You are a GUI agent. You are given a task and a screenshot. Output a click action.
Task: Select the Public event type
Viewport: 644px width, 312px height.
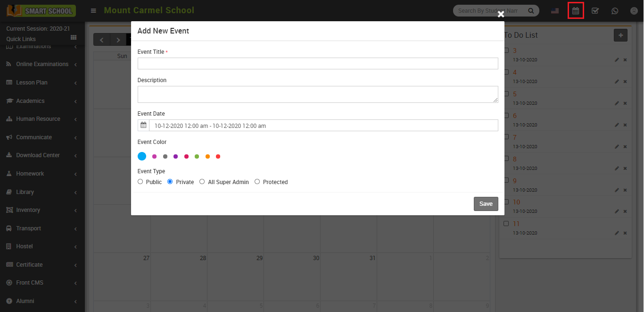(140, 181)
